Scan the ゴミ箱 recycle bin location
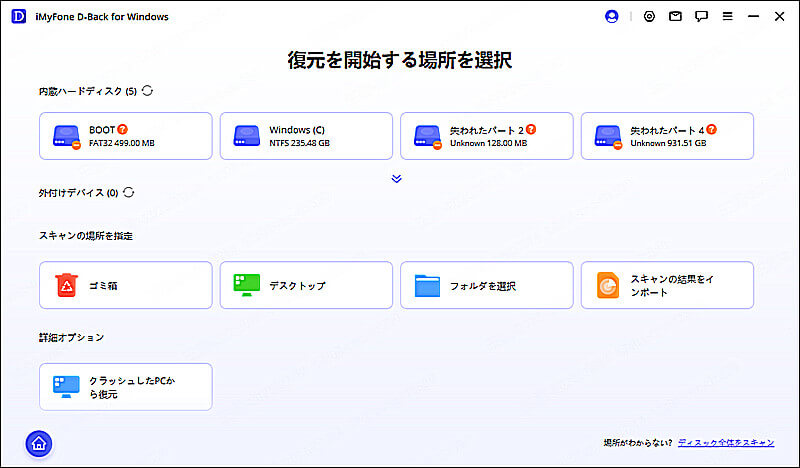 point(126,286)
